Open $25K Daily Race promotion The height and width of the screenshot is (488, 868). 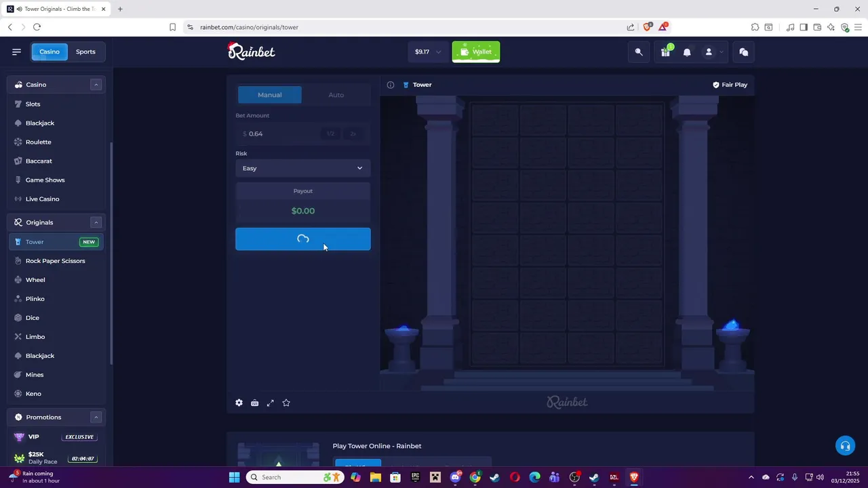pos(56,458)
